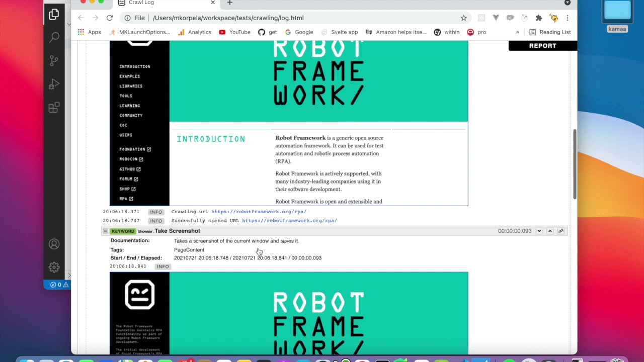
Task: Switch to REPORT view
Action: point(542,46)
